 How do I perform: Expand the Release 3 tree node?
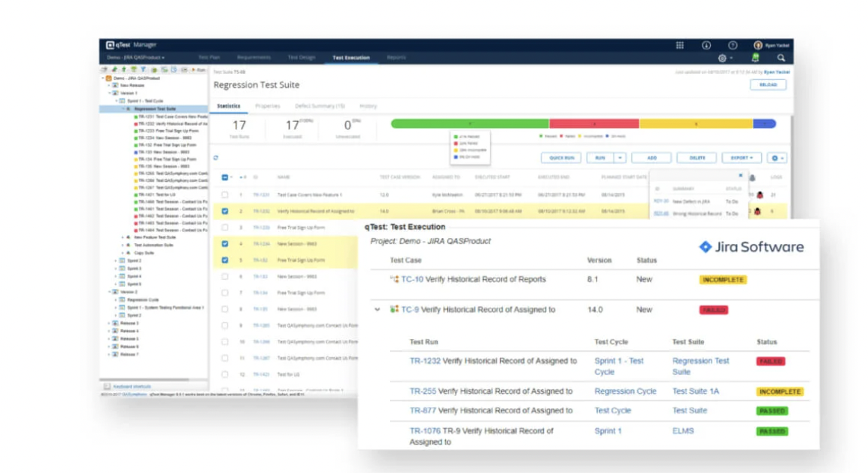click(109, 323)
